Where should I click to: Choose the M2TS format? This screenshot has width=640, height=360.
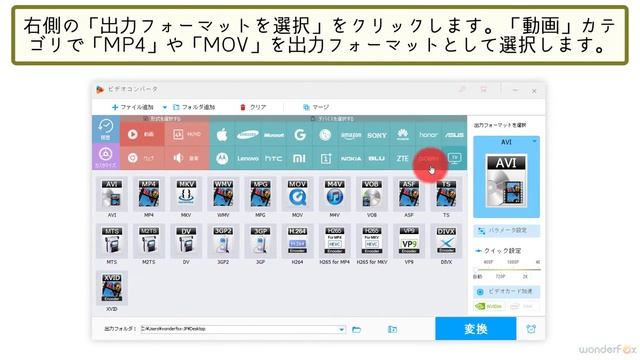coord(149,241)
